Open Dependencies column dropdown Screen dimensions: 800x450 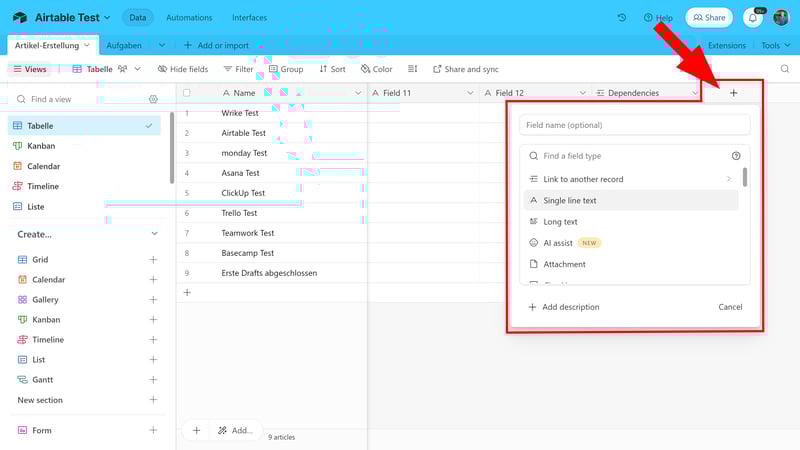[694, 93]
